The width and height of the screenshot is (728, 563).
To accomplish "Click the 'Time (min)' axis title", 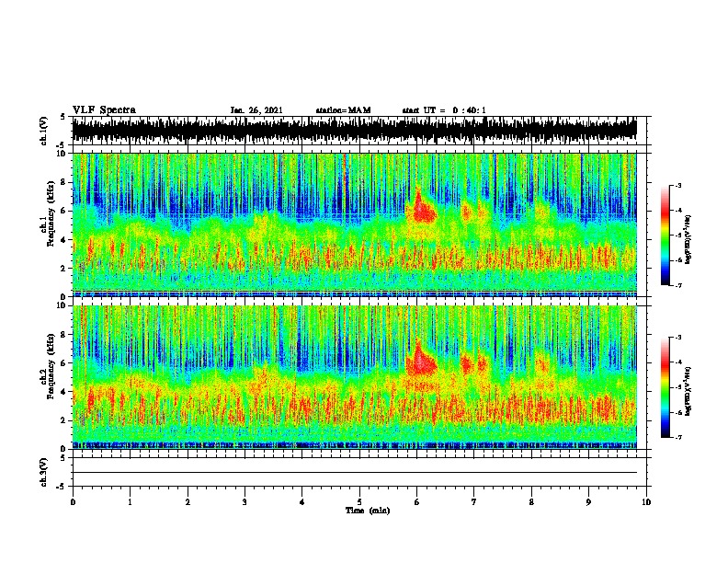I will tap(368, 511).
